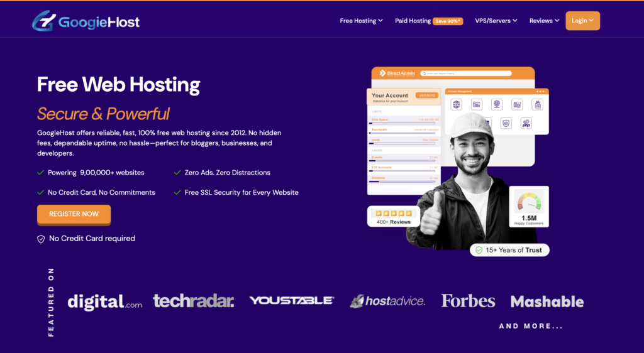Click the five-star rating badge
This screenshot has height=353, width=644.
pos(394,213)
